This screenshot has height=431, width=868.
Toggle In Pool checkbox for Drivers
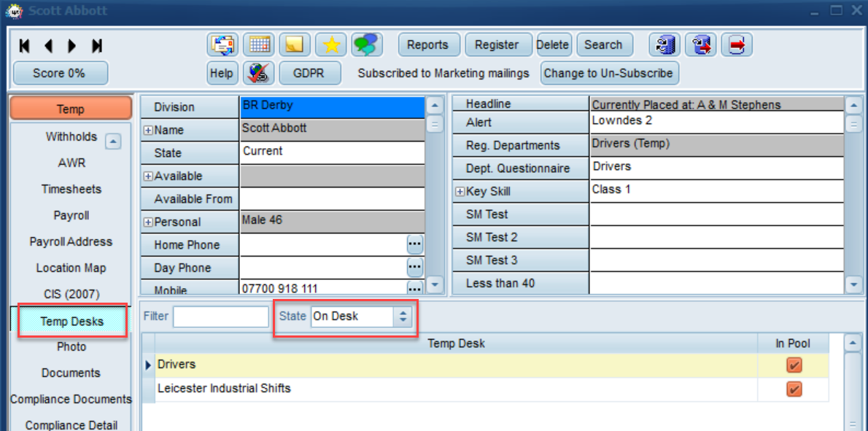coord(794,365)
